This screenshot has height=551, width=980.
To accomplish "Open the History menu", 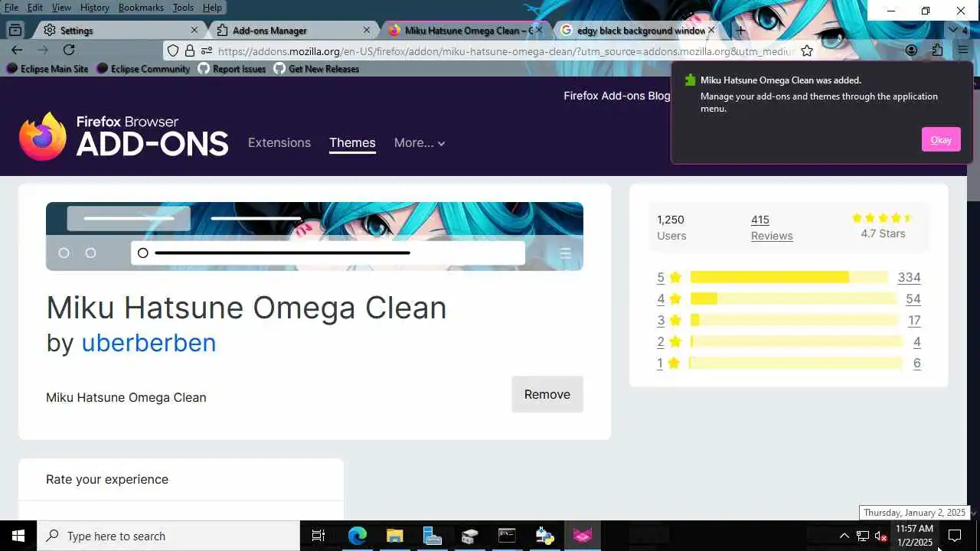I will click(x=94, y=7).
